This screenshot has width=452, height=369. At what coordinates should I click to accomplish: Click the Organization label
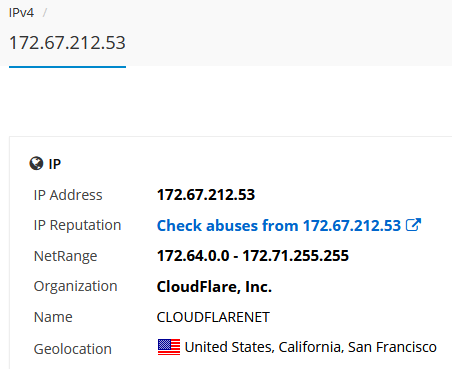click(x=76, y=287)
